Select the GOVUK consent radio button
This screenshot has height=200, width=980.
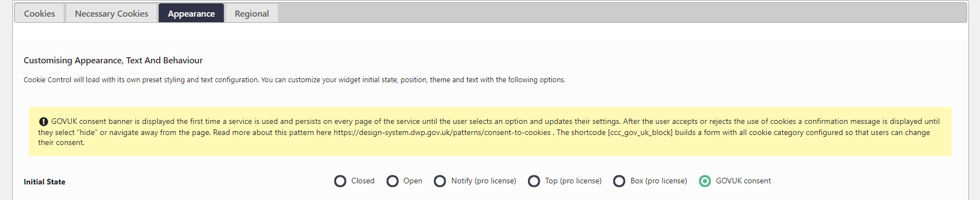[705, 181]
